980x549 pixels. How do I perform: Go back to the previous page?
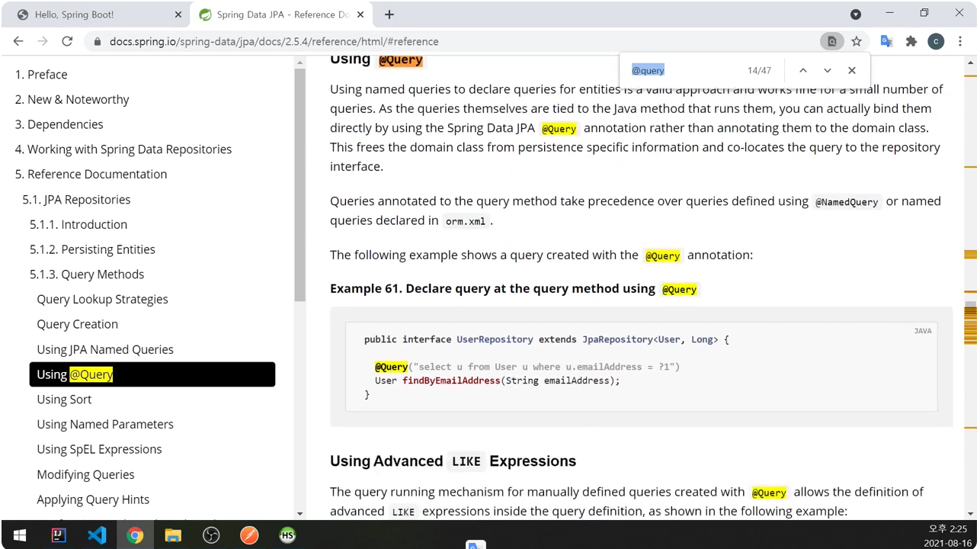tap(18, 41)
